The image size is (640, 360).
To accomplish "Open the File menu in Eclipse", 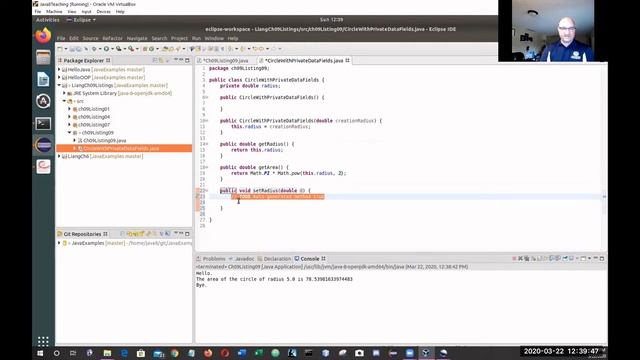I will point(61,38).
